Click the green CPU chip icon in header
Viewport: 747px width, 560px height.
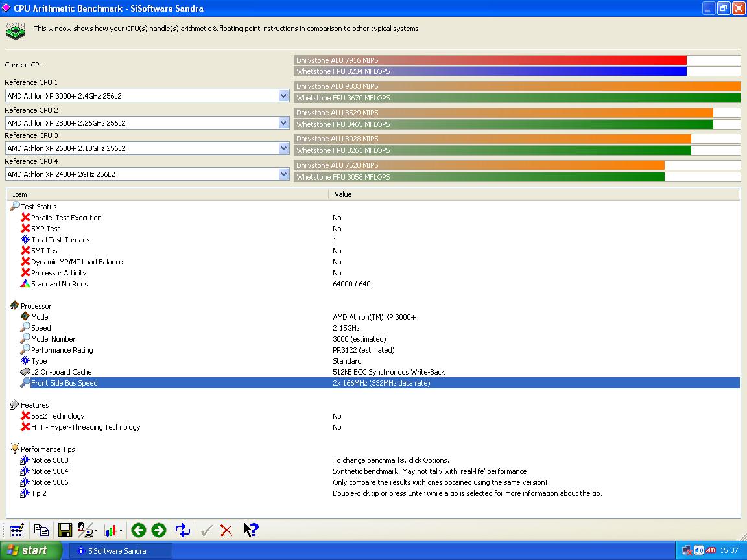(16, 31)
